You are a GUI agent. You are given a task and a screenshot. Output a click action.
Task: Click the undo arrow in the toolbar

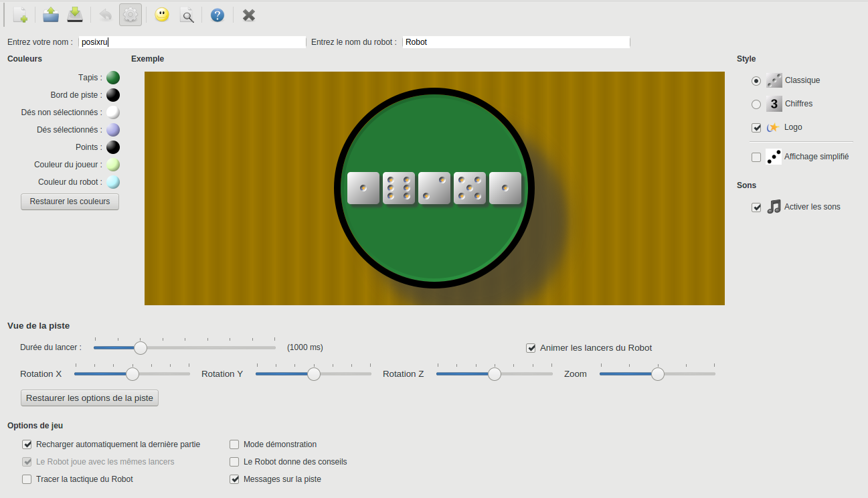pyautogui.click(x=105, y=15)
